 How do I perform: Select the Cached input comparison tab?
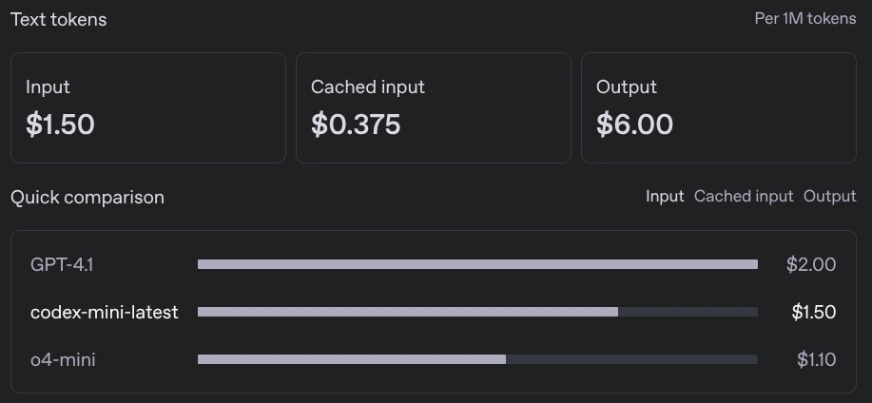coord(743,196)
